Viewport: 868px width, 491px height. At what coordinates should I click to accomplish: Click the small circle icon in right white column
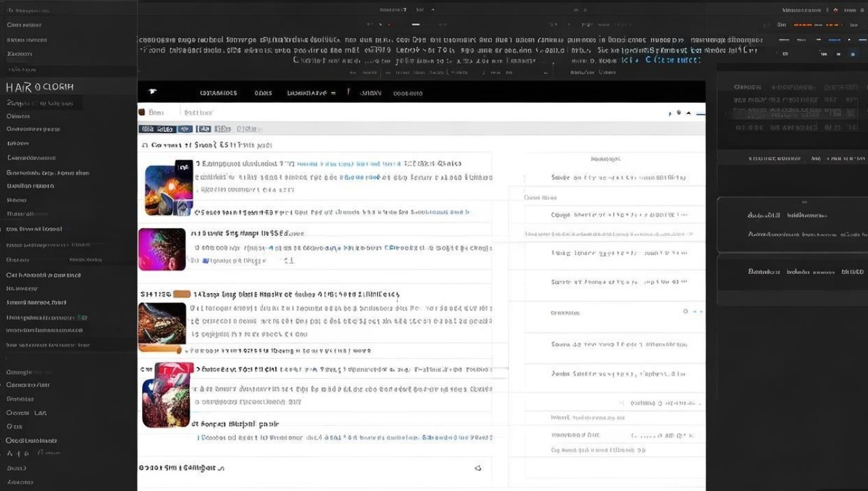[685, 311]
